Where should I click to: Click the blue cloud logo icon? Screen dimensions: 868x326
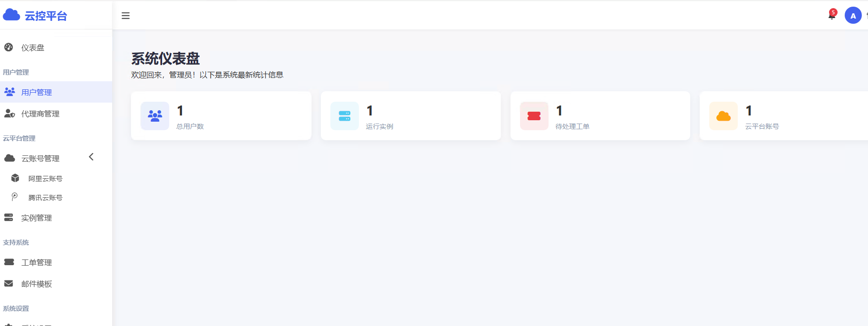click(11, 15)
